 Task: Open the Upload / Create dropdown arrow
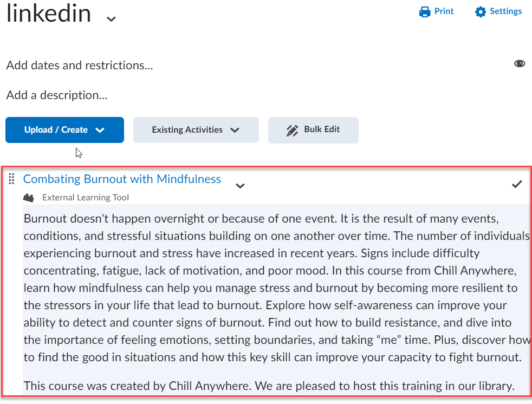click(x=100, y=130)
